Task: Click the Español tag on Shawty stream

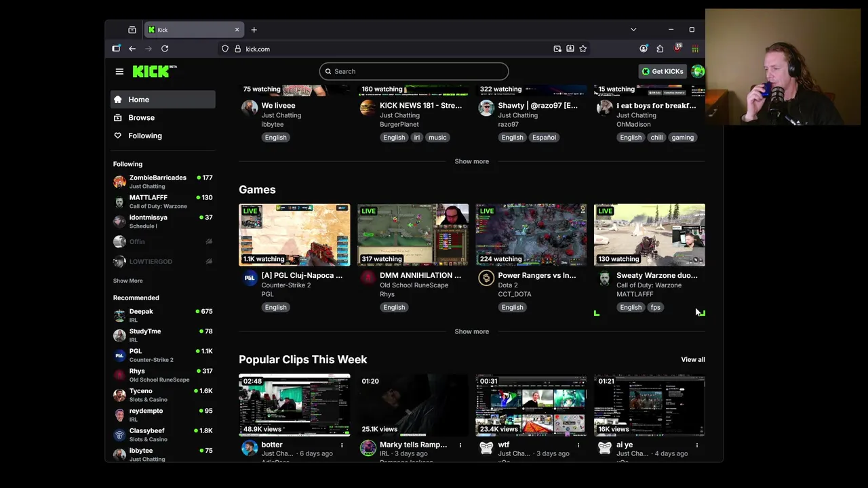Action: pyautogui.click(x=544, y=137)
